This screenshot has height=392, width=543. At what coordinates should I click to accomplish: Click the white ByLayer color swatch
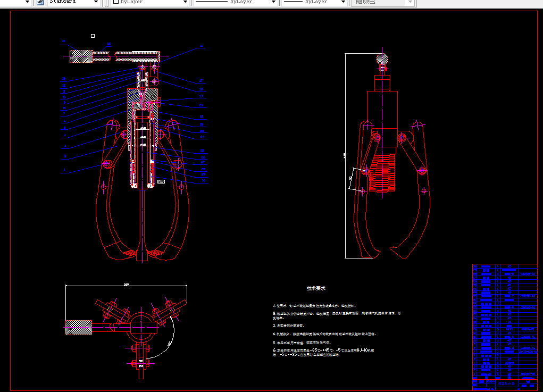coord(115,2)
